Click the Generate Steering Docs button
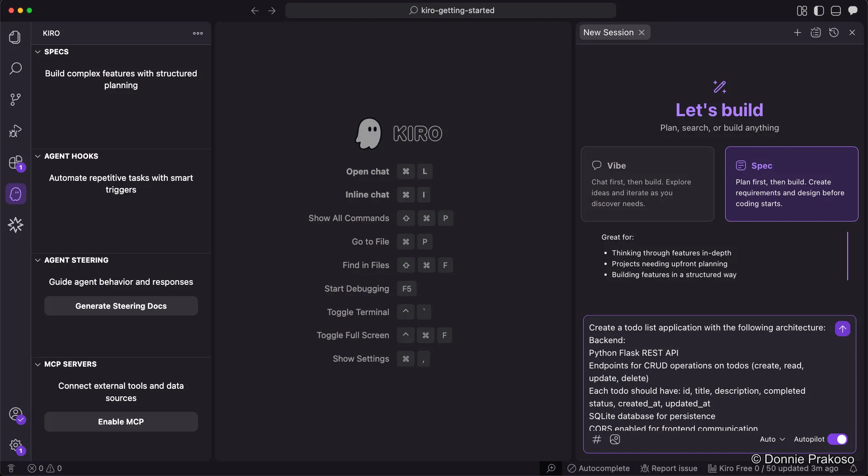This screenshot has height=476, width=868. pyautogui.click(x=121, y=306)
